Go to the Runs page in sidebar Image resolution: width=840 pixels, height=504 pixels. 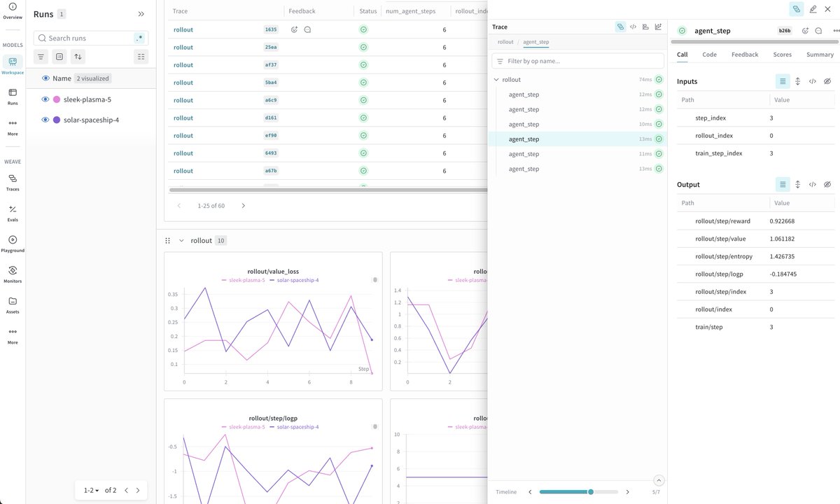[13, 96]
